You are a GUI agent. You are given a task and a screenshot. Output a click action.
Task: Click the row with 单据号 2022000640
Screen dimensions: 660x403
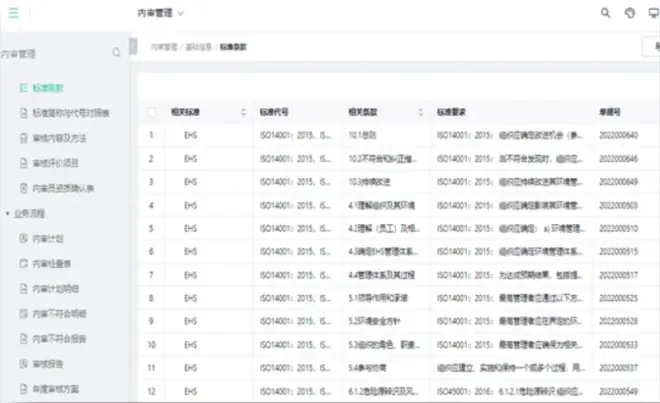pos(400,135)
